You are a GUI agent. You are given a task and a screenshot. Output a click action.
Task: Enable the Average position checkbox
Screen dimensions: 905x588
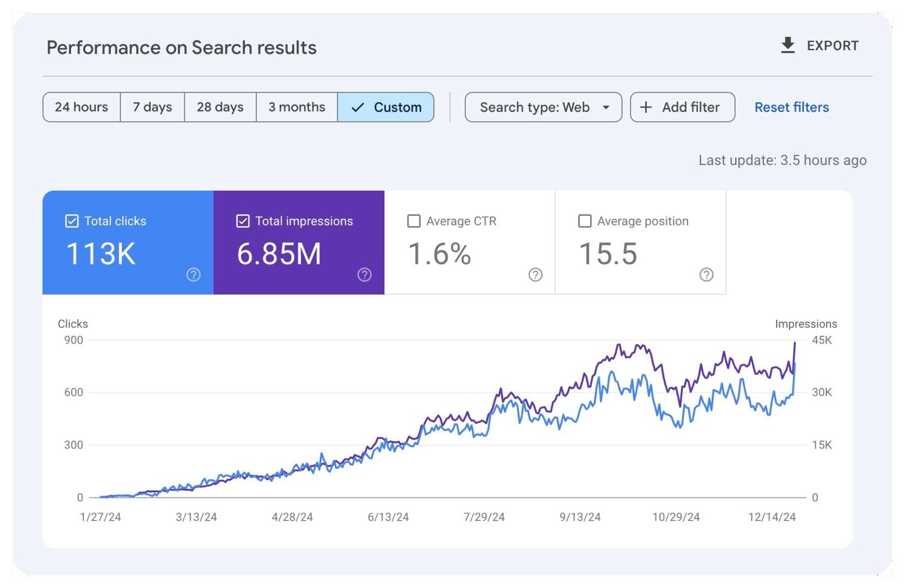[585, 221]
